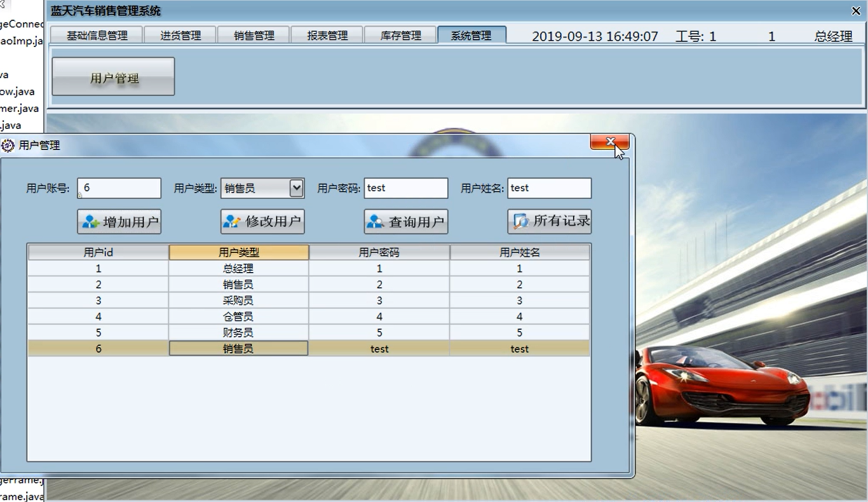Focus the 用户姓名 text field
Image resolution: width=868 pixels, height=502 pixels.
click(x=550, y=188)
